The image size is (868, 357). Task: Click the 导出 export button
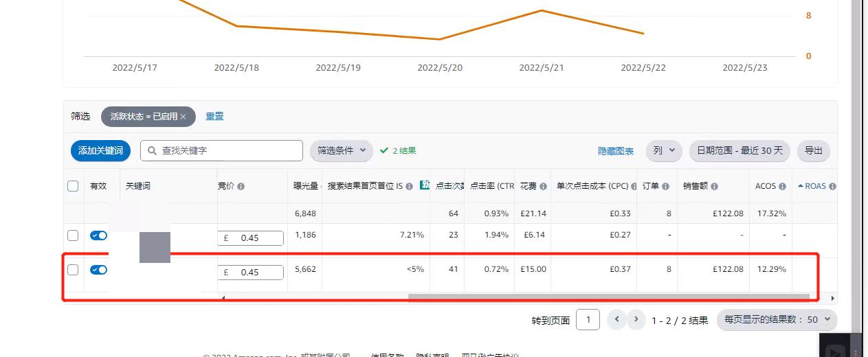[x=814, y=150]
